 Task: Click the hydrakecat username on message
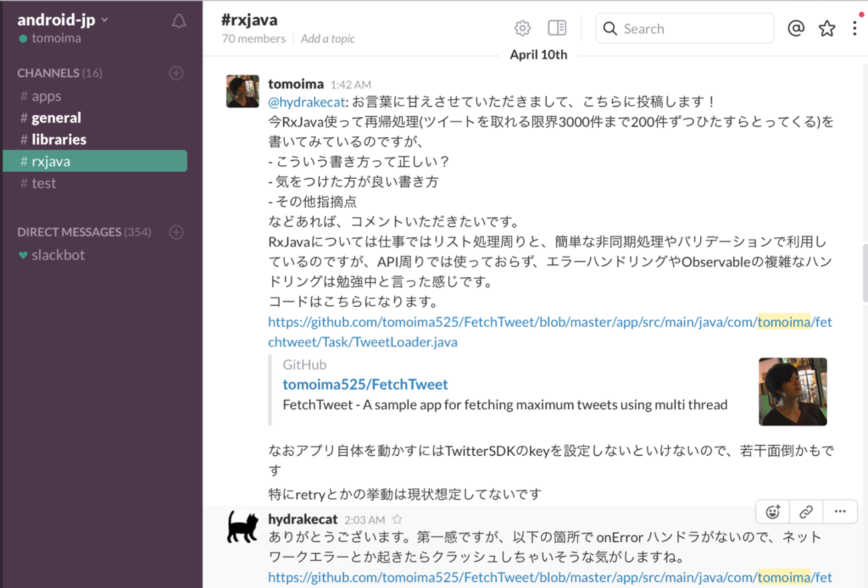(x=303, y=519)
